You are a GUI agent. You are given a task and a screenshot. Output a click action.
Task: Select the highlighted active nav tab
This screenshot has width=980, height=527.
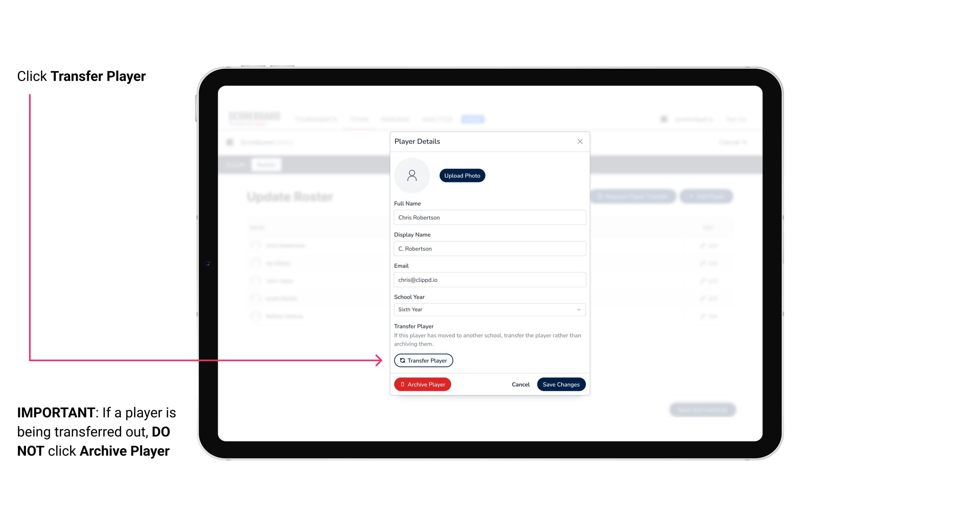[x=472, y=119]
